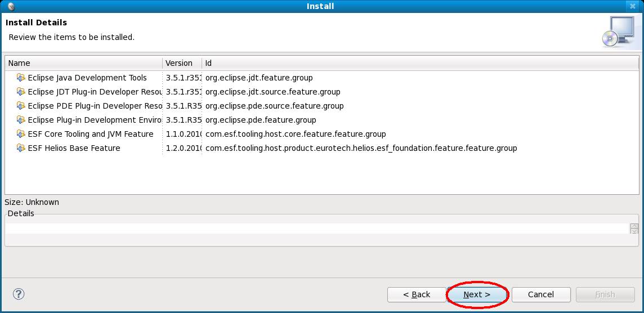The height and width of the screenshot is (313, 644).
Task: Click the Size: Unknown label
Action: coord(32,202)
